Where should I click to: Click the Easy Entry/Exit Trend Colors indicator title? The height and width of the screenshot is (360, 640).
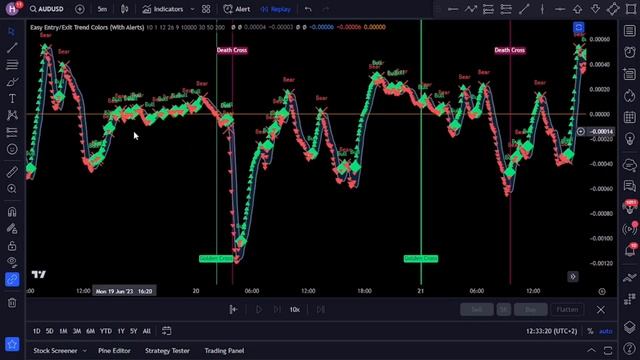pos(87,27)
